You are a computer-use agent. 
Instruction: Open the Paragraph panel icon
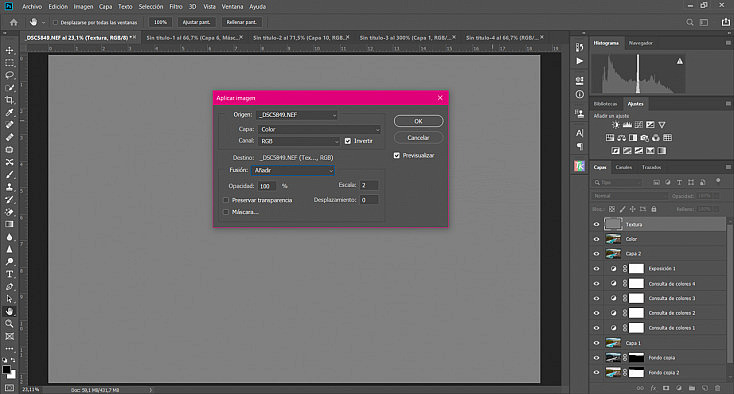(x=580, y=146)
